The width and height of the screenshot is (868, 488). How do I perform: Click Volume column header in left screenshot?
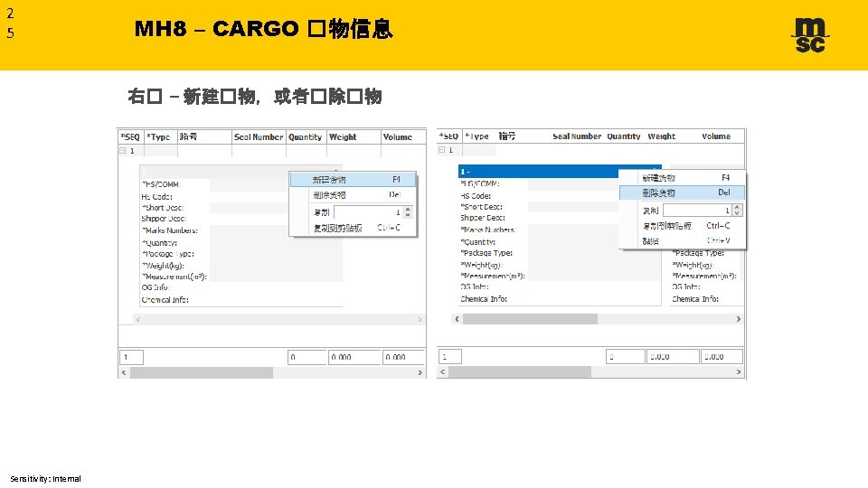coord(403,136)
